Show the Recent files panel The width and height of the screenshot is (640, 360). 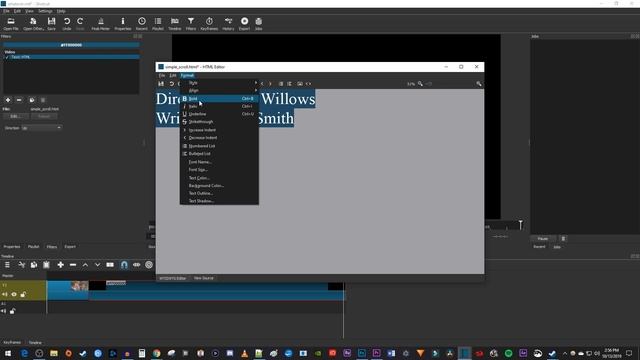tap(142, 24)
